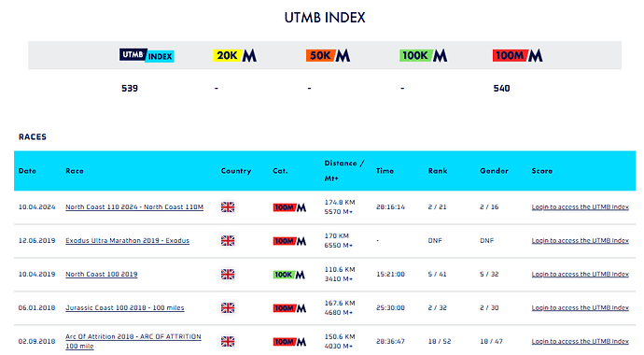Click rank value 2 / 21
This screenshot has height=355, width=644.
437,207
